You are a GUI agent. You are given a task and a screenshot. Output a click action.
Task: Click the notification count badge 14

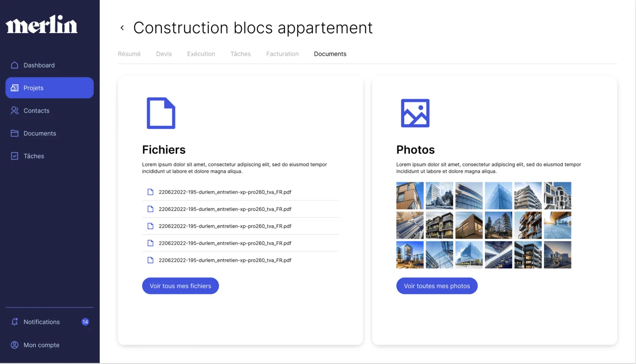pos(85,322)
